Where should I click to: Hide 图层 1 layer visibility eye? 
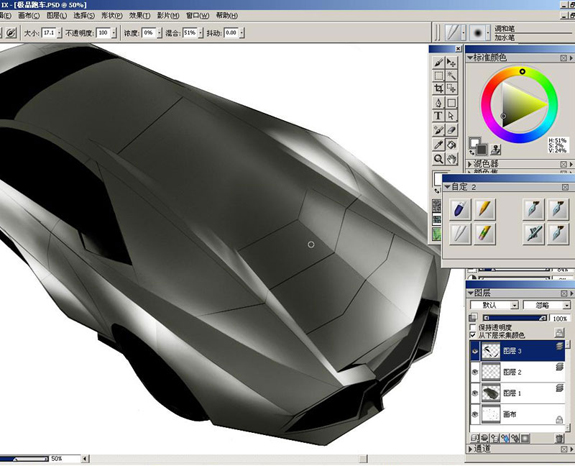(x=475, y=393)
